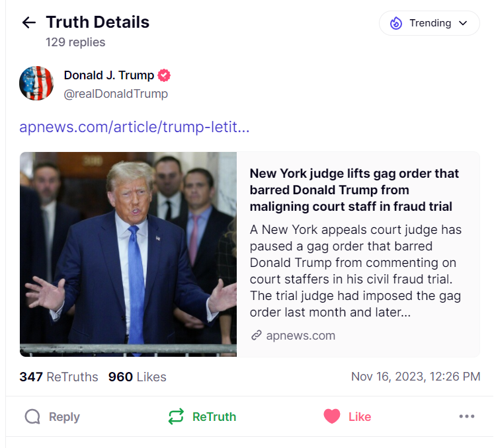494x448 pixels.
Task: Open the apnews.com/article/trump-letit... link
Action: [134, 127]
